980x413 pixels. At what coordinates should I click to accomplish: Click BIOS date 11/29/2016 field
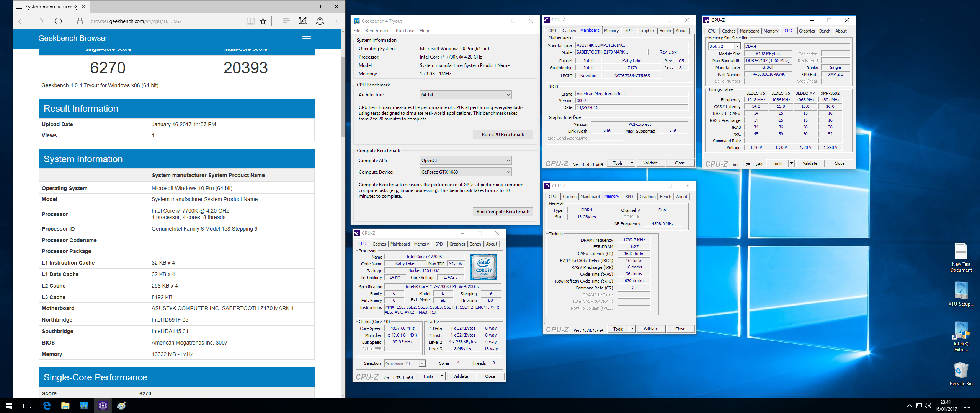click(632, 108)
